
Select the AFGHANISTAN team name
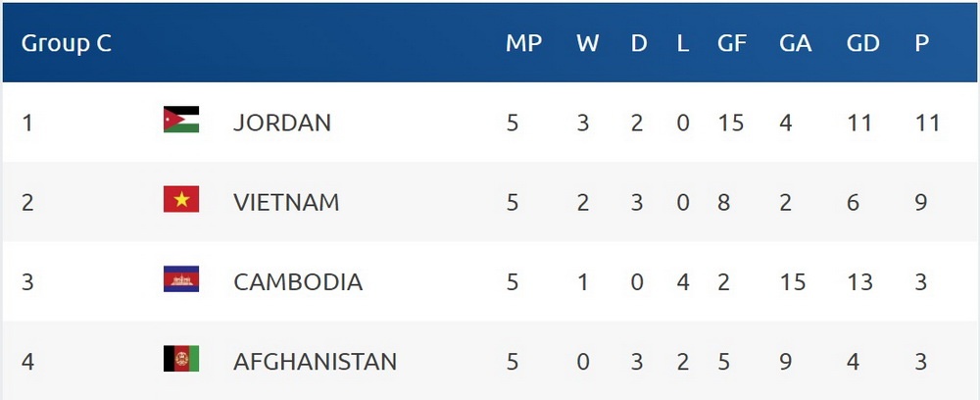pos(315,362)
